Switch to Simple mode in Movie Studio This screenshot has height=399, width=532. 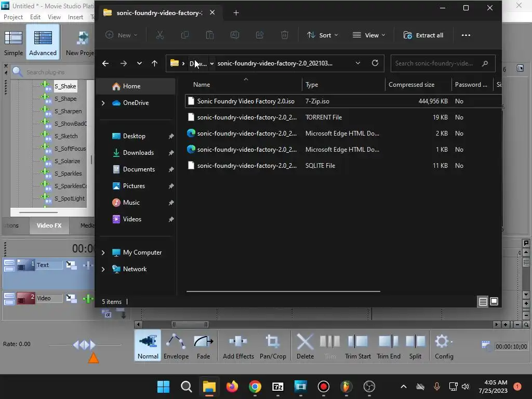13,43
